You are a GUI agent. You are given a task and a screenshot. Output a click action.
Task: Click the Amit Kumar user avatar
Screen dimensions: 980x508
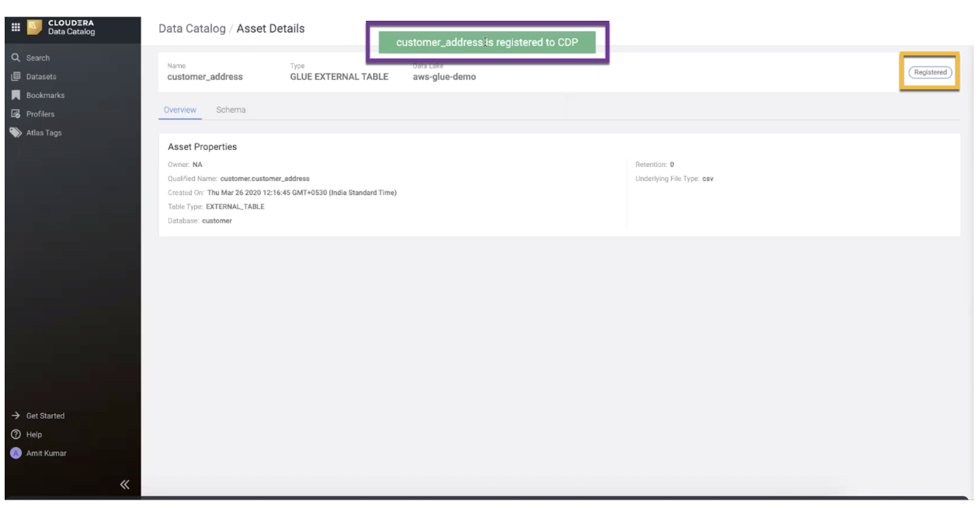[16, 454]
